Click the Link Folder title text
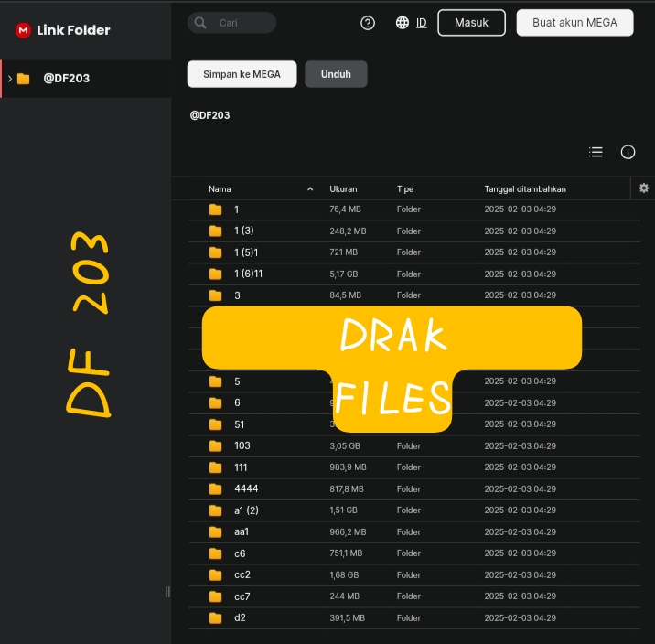This screenshot has width=655, height=644. (73, 30)
